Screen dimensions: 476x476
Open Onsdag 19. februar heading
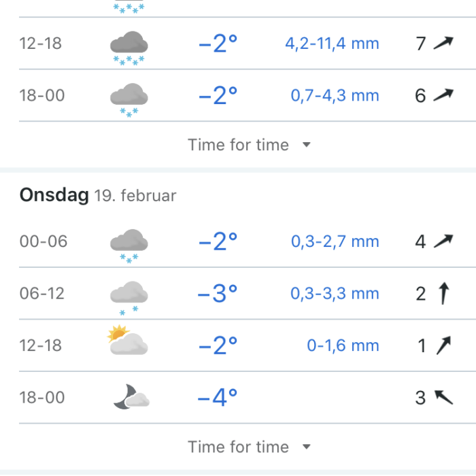pos(98,195)
